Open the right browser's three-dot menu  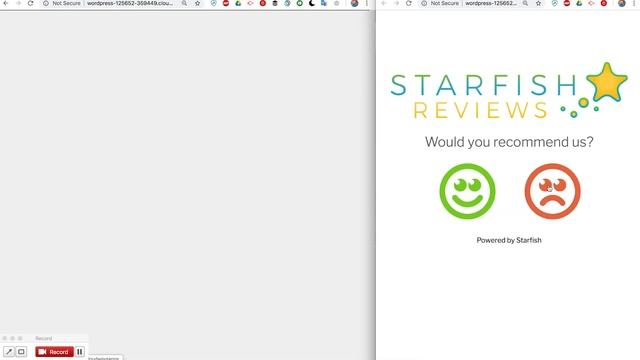[634, 3]
